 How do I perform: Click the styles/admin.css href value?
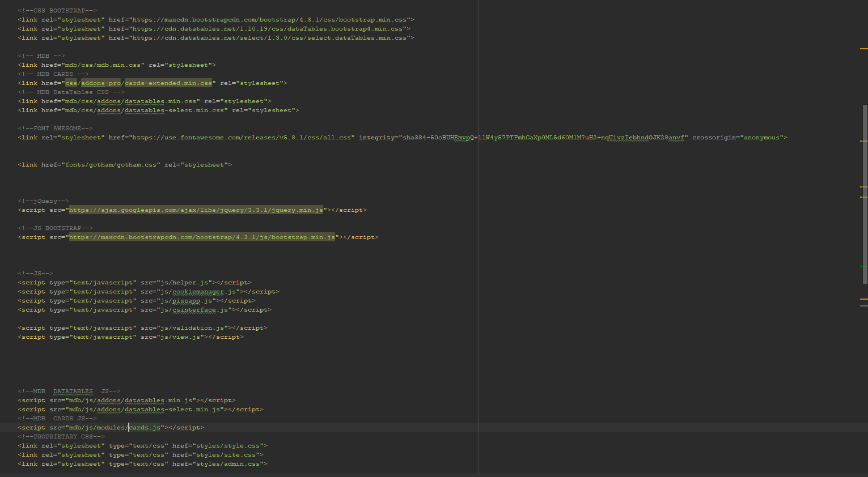tap(218, 464)
